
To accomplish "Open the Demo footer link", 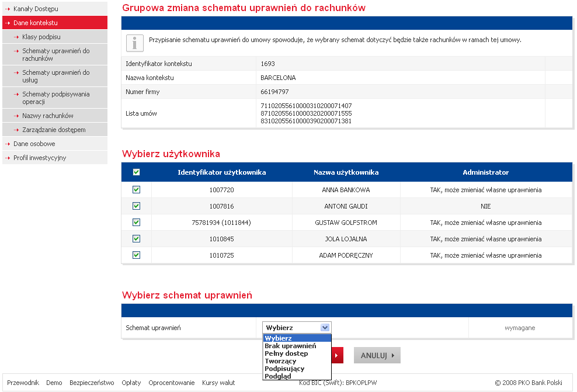I will (54, 383).
